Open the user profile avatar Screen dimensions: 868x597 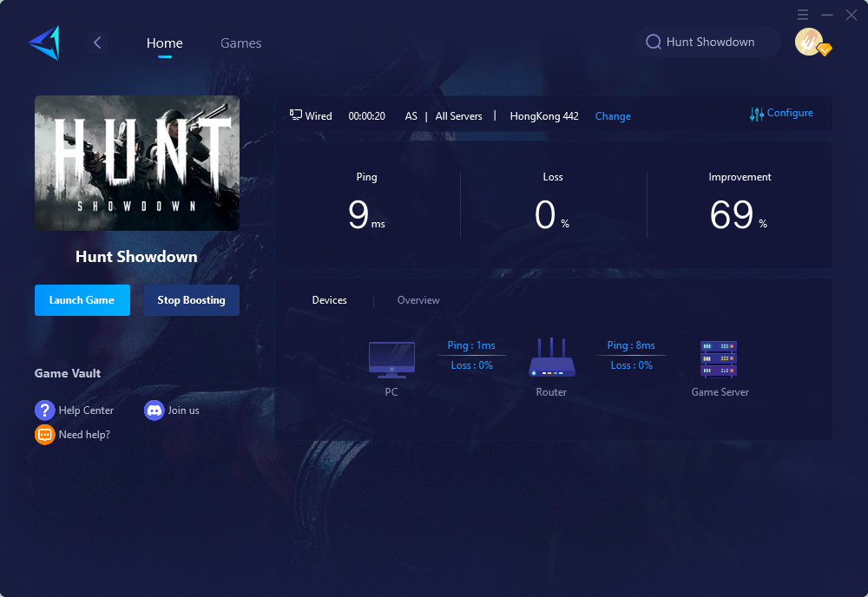(x=810, y=42)
